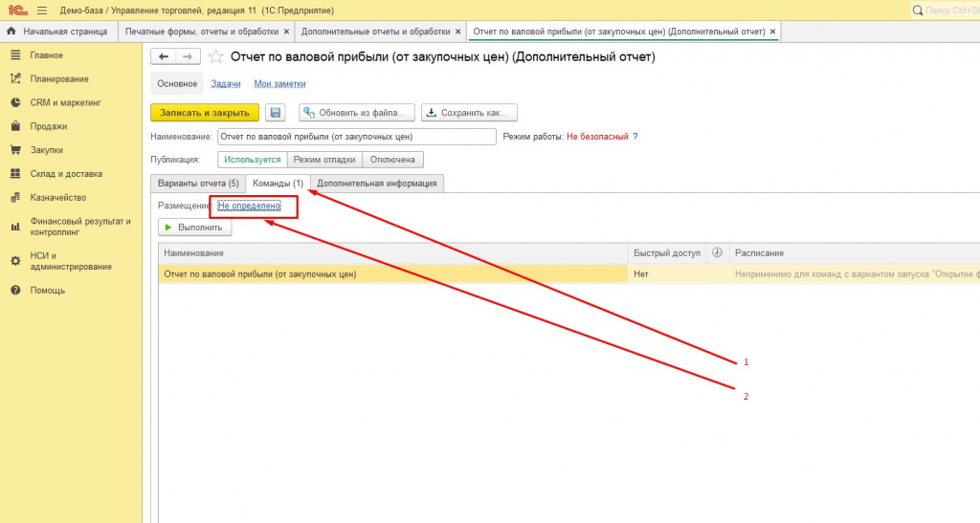Open the Дополнительная информация tab

click(376, 184)
